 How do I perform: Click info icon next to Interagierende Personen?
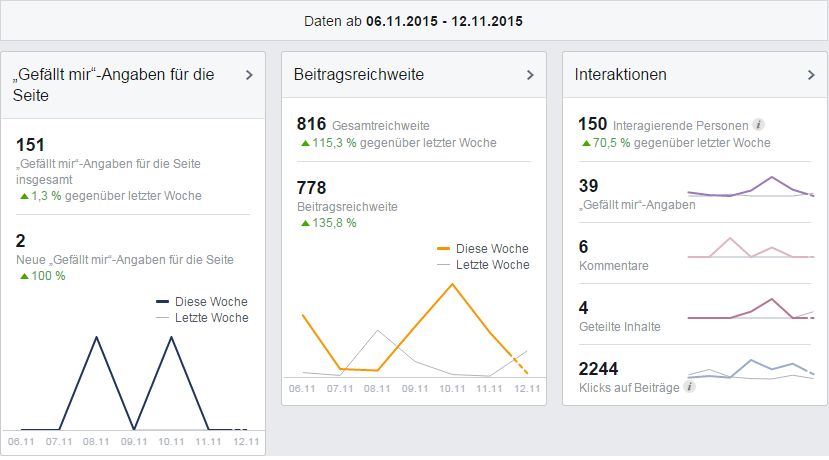coord(759,125)
